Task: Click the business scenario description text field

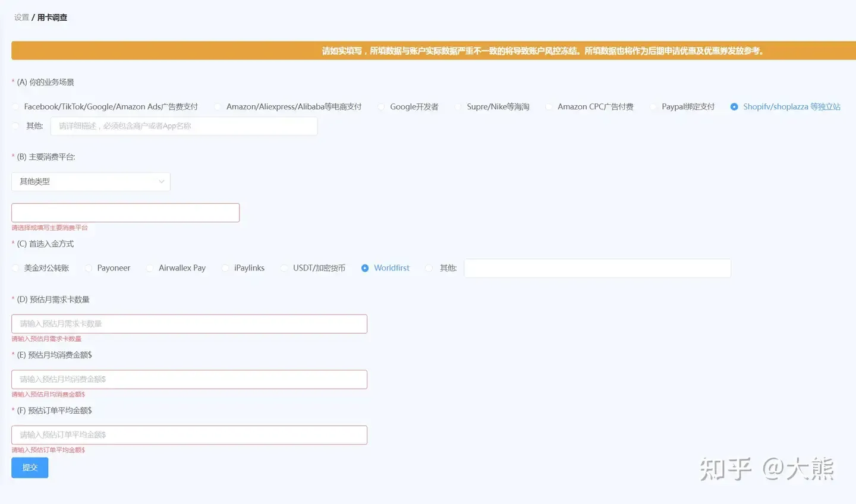Action: point(184,126)
